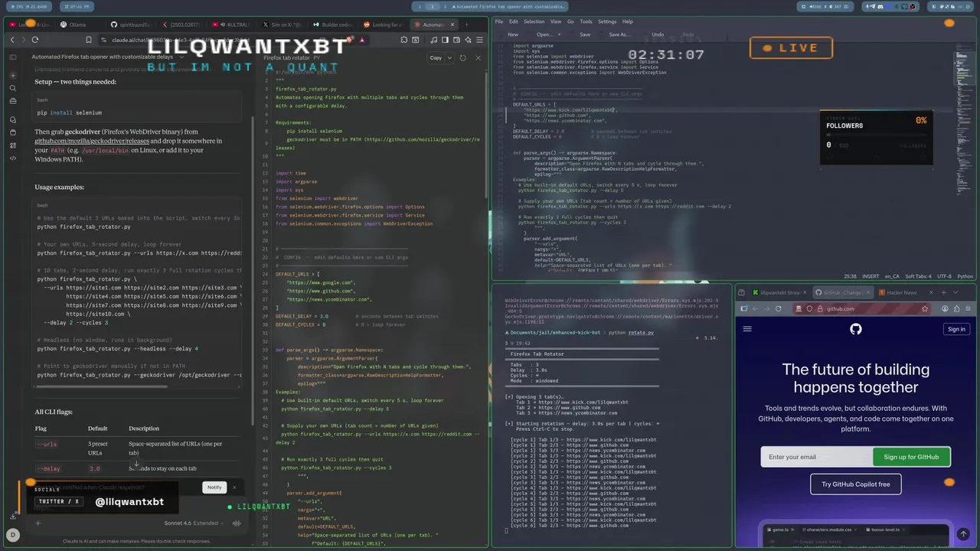Open Brave Shields lion icon
This screenshot has width=980, height=551.
pyautogui.click(x=349, y=40)
